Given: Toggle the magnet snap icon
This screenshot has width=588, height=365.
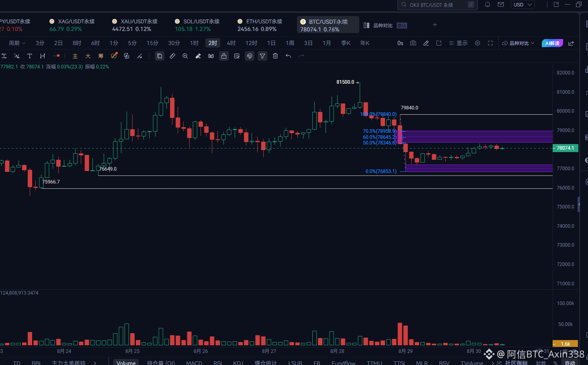Looking at the screenshot, I should [x=250, y=56].
